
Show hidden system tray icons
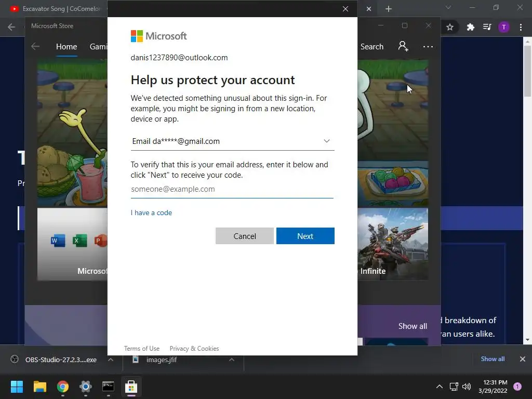click(440, 387)
